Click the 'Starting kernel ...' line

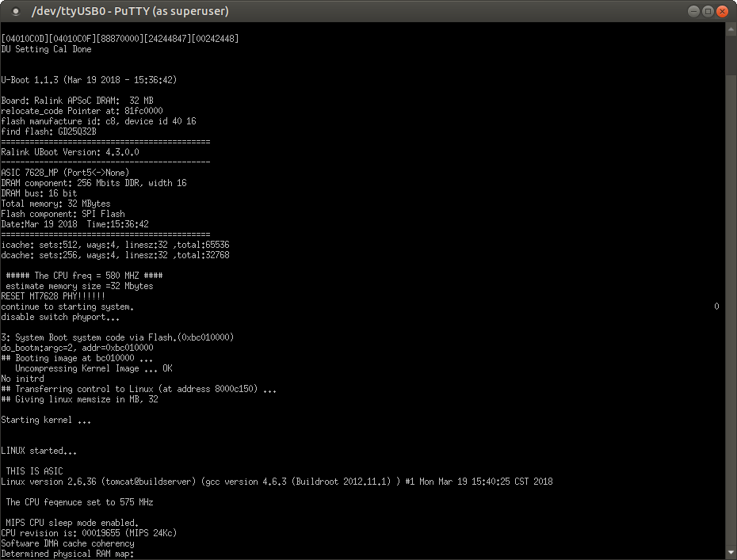pyautogui.click(x=46, y=420)
